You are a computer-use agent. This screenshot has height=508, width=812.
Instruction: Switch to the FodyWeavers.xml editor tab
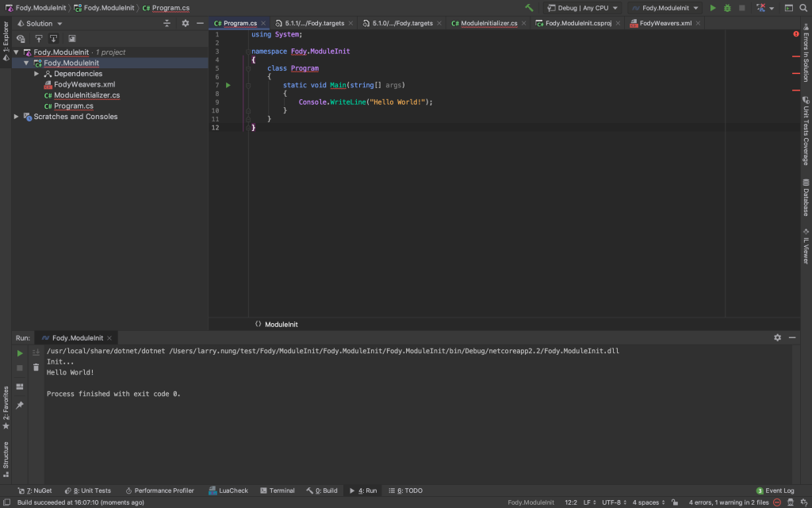pos(665,23)
